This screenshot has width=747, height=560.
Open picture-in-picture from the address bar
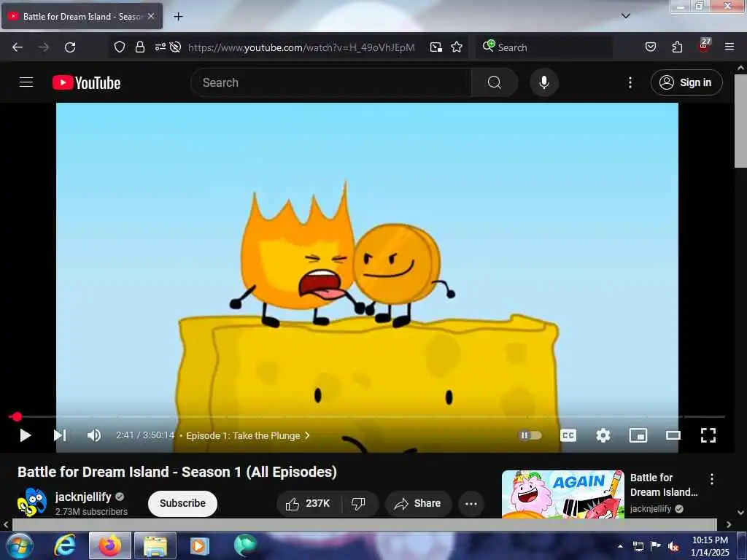[436, 47]
